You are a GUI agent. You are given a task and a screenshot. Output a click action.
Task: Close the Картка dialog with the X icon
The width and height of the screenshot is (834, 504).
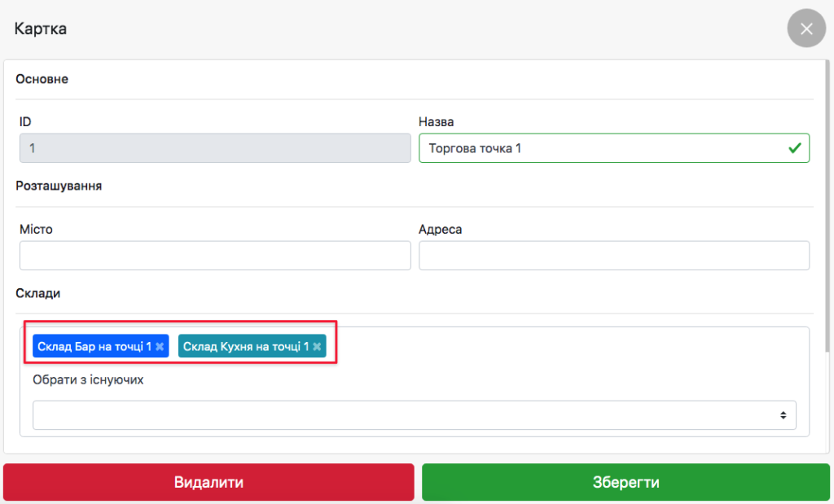point(806,29)
